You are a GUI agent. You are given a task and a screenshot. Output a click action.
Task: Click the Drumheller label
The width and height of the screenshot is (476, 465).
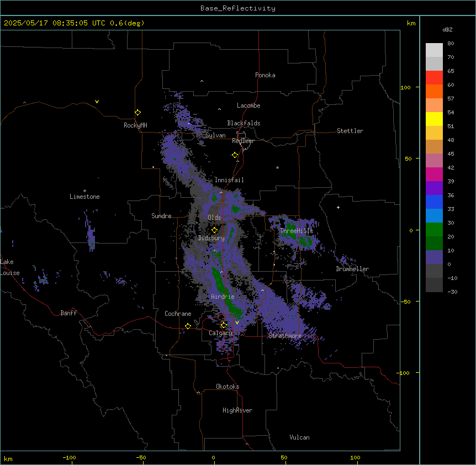pyautogui.click(x=352, y=269)
